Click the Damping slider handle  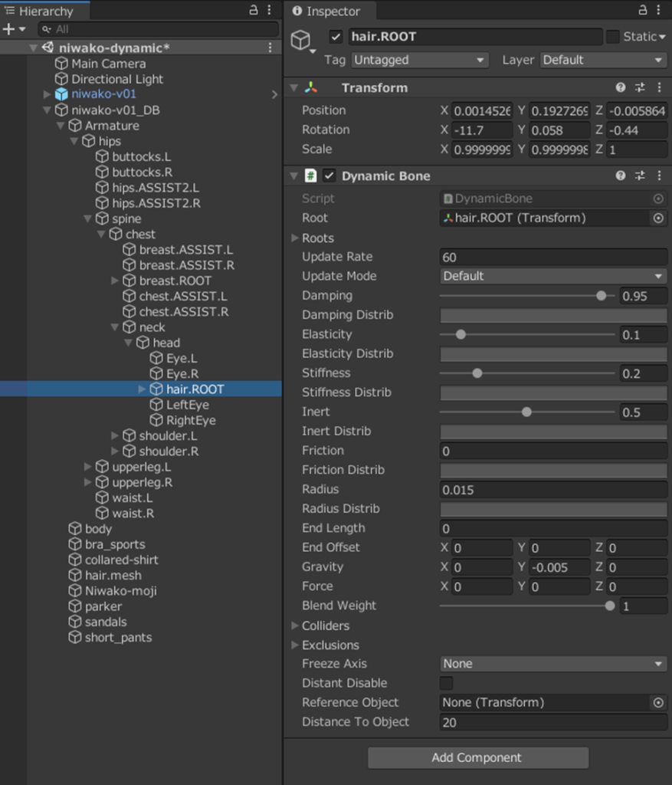(x=602, y=296)
